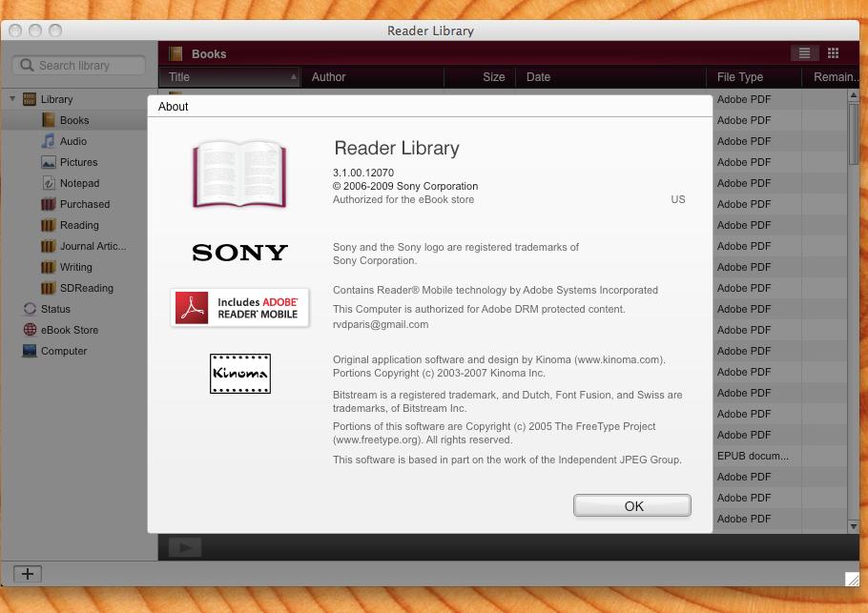Click the magnifier icon in search field
This screenshot has width=868, height=613.
27,65
